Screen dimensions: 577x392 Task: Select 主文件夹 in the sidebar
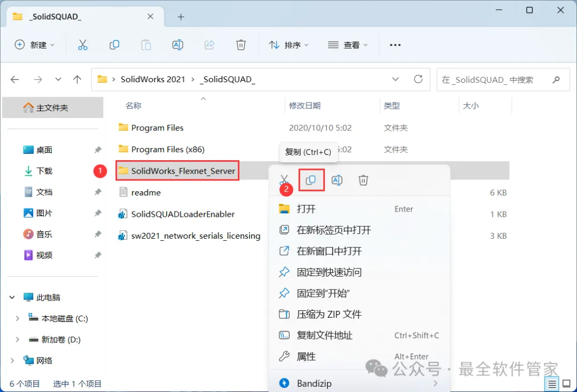[x=52, y=107]
